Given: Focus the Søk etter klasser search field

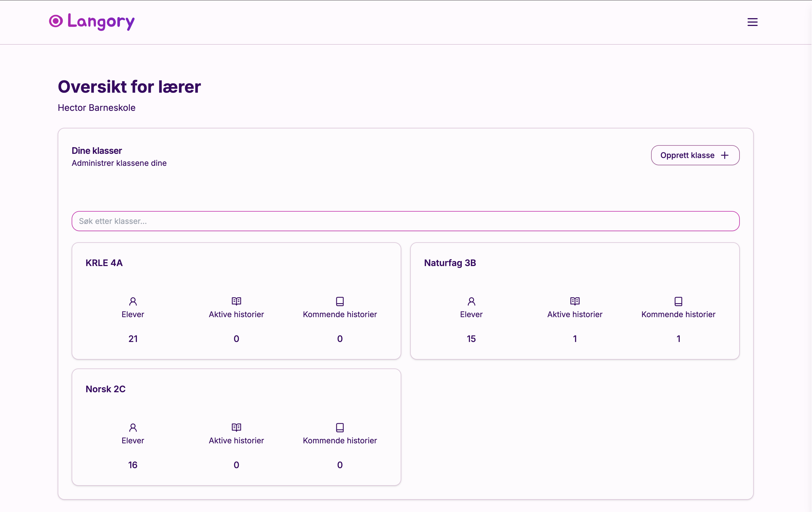Looking at the screenshot, I should (405, 221).
